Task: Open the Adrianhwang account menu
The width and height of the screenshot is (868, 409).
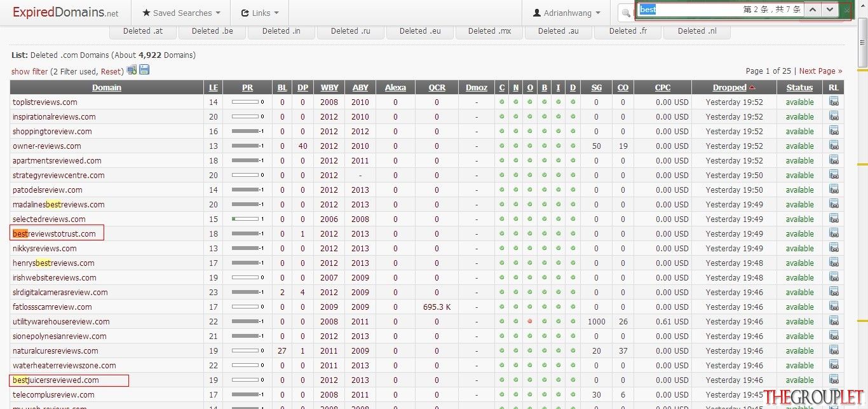Action: tap(567, 13)
